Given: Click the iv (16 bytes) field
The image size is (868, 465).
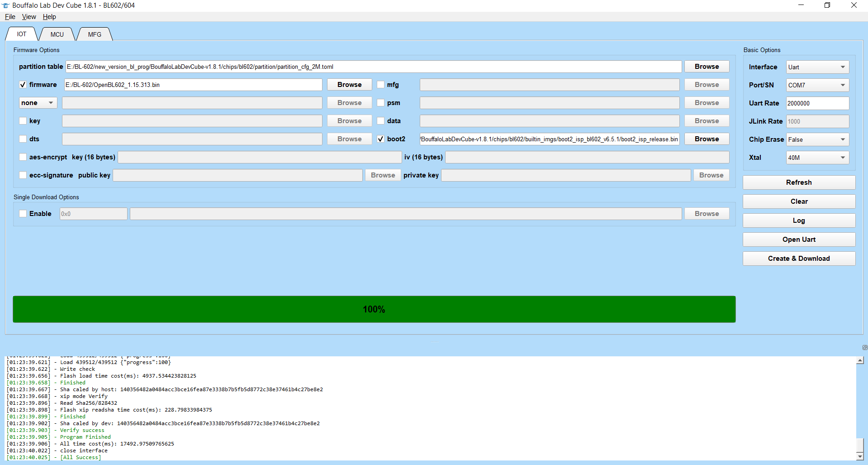Looking at the screenshot, I should point(587,157).
